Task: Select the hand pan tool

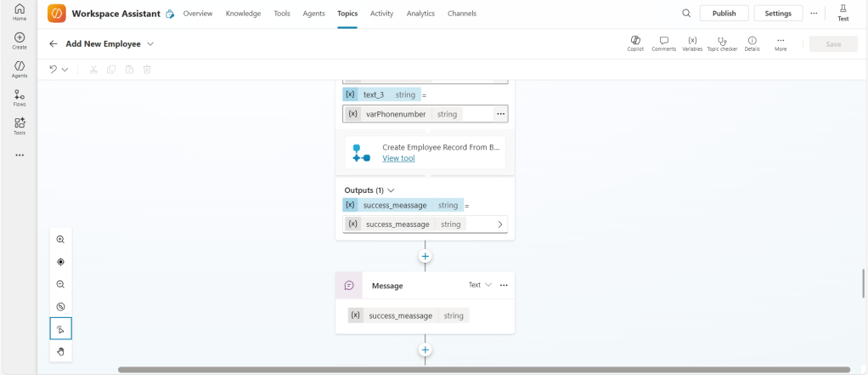Action: (60, 351)
